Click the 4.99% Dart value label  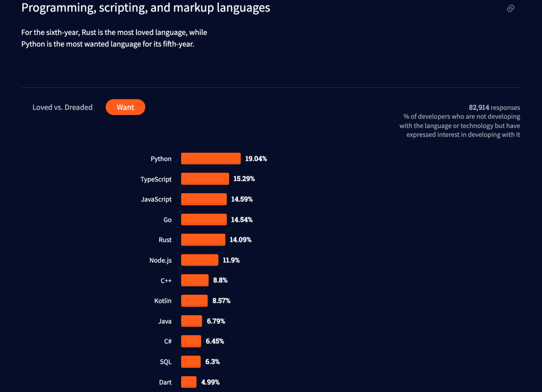[210, 382]
